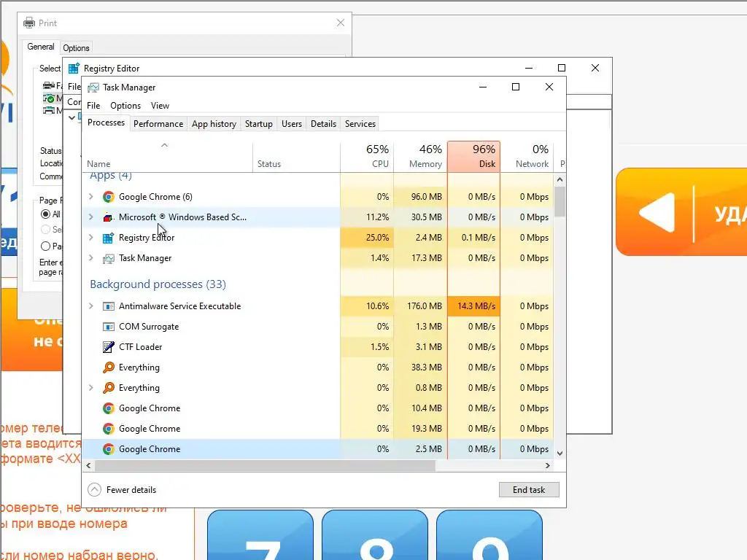Click the scroll right arrow in Task Manager

tap(548, 466)
